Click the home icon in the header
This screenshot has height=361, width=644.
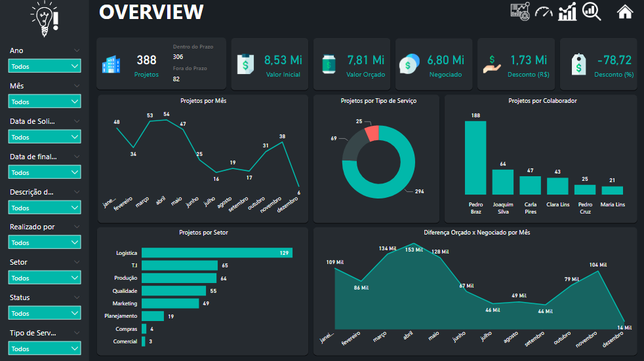pyautogui.click(x=625, y=11)
